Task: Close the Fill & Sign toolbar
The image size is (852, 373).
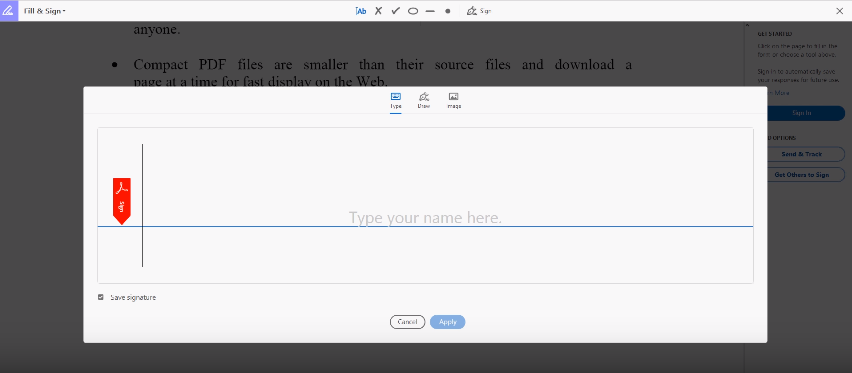Action: (840, 11)
